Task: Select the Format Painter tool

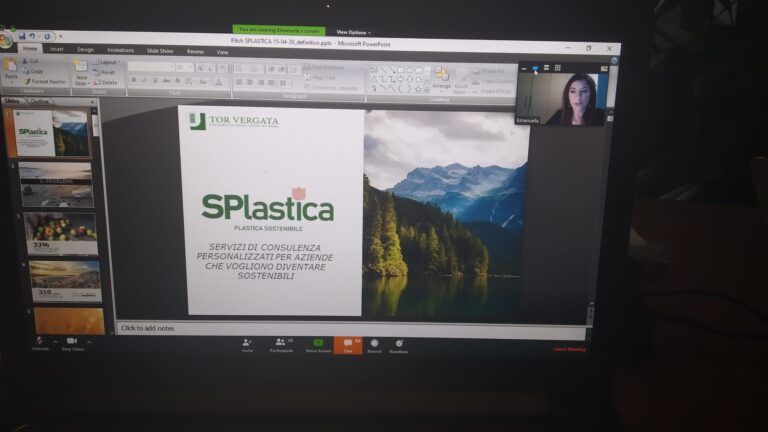Action: click(x=45, y=81)
